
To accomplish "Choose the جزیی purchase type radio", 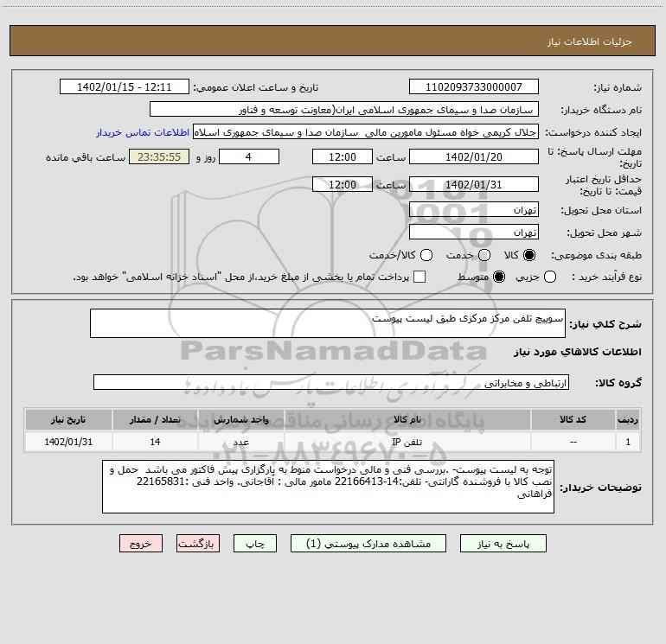I will pos(550,277).
